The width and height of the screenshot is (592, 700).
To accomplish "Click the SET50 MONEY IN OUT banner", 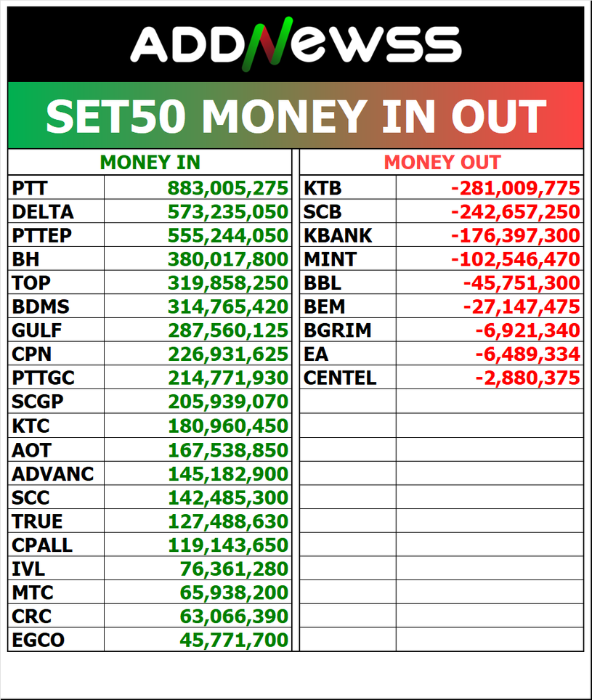I will pos(296,116).
